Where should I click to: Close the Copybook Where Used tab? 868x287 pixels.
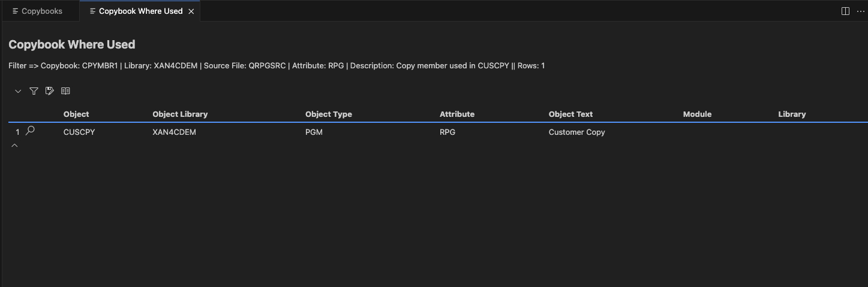tap(191, 11)
